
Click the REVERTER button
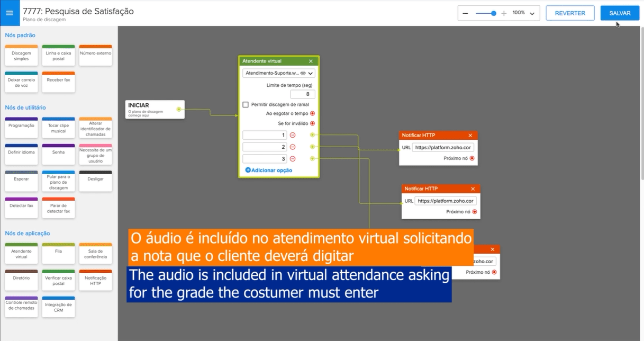(570, 13)
